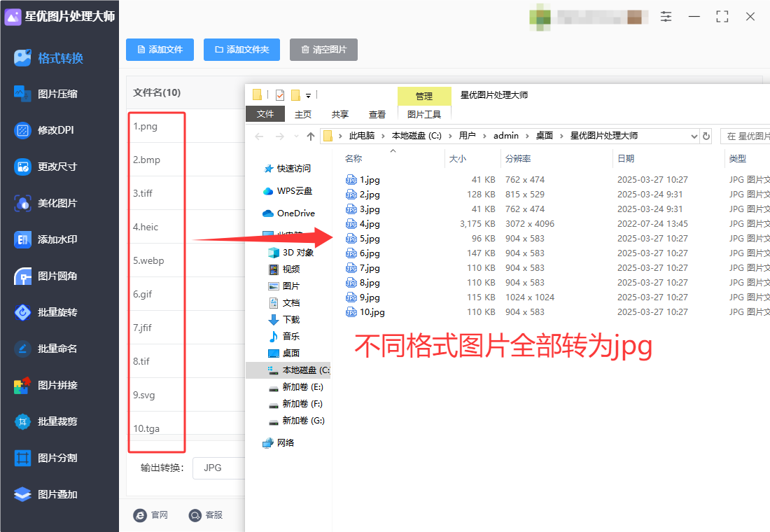Screen dimensions: 770x532
Task: Open the recent locations dropdown arrow
Action: pos(295,136)
